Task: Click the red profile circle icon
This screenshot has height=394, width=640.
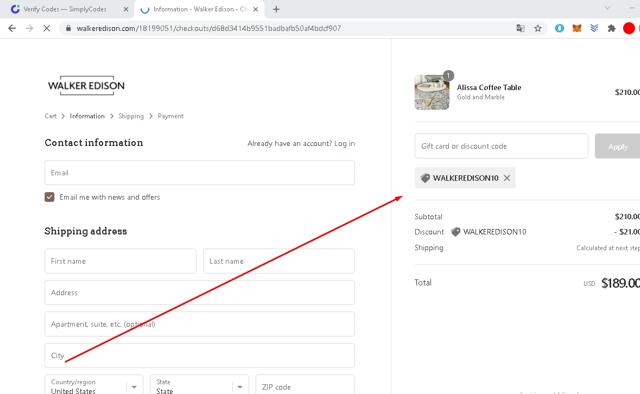Action: pyautogui.click(x=629, y=28)
